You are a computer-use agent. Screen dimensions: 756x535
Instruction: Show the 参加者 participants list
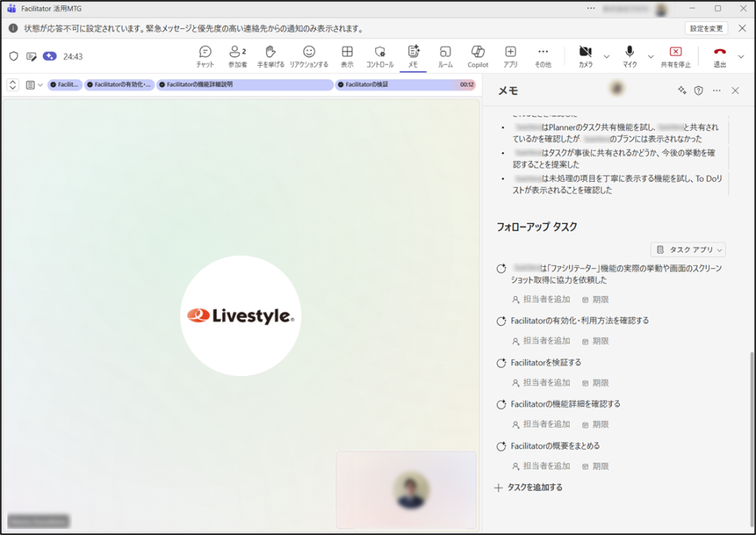coord(237,56)
